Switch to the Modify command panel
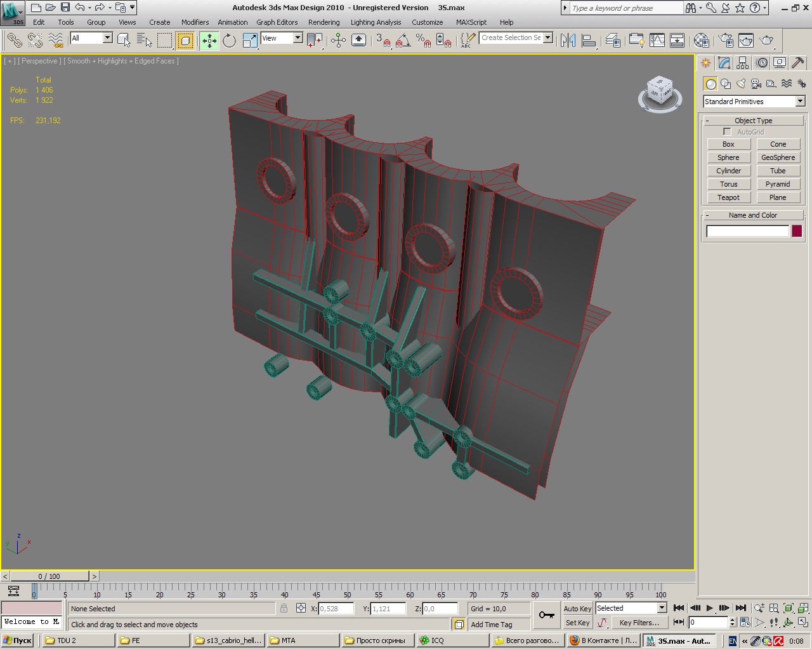 click(724, 63)
